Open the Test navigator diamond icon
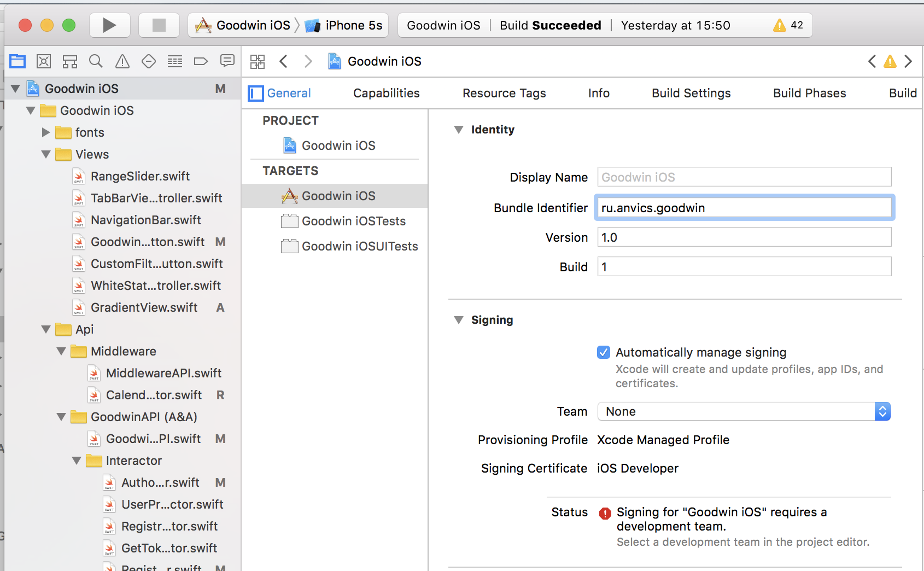The width and height of the screenshot is (924, 571). (x=149, y=61)
